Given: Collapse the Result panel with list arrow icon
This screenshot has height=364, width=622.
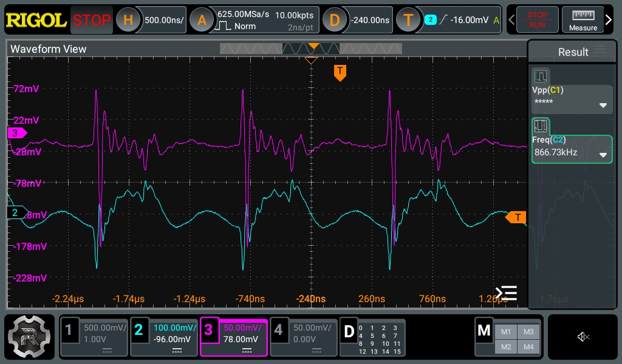Looking at the screenshot, I should point(507,293).
